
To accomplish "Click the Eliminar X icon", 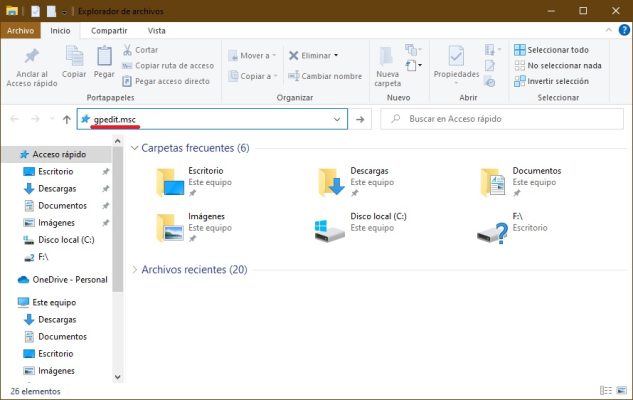I will 293,56.
